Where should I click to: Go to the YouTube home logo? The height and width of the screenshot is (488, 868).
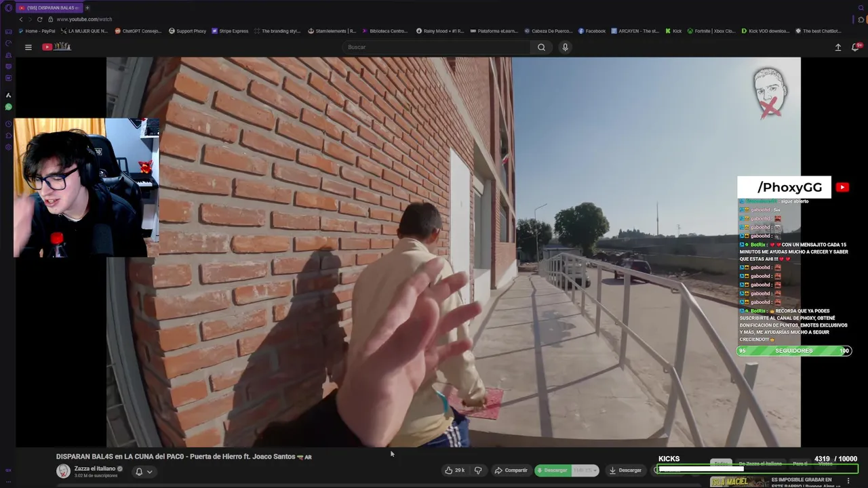(x=57, y=47)
